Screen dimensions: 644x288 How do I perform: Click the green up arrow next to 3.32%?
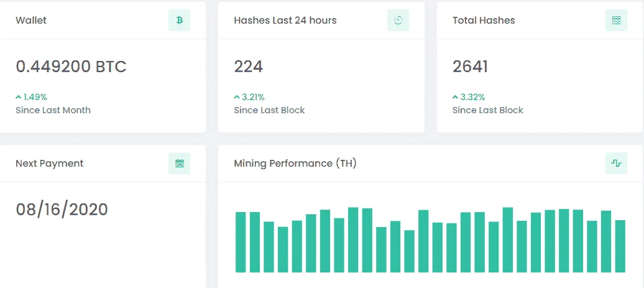(455, 98)
